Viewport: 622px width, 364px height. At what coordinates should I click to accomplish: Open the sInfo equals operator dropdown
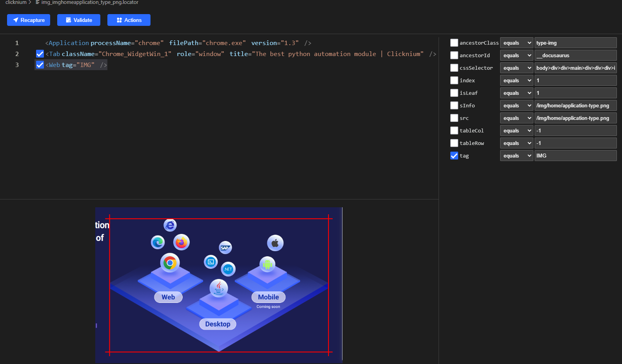[517, 105]
